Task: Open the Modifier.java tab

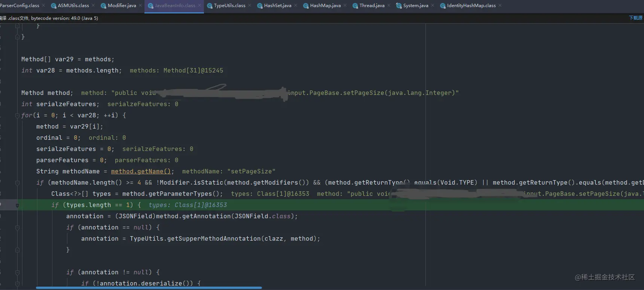Action: (122, 6)
